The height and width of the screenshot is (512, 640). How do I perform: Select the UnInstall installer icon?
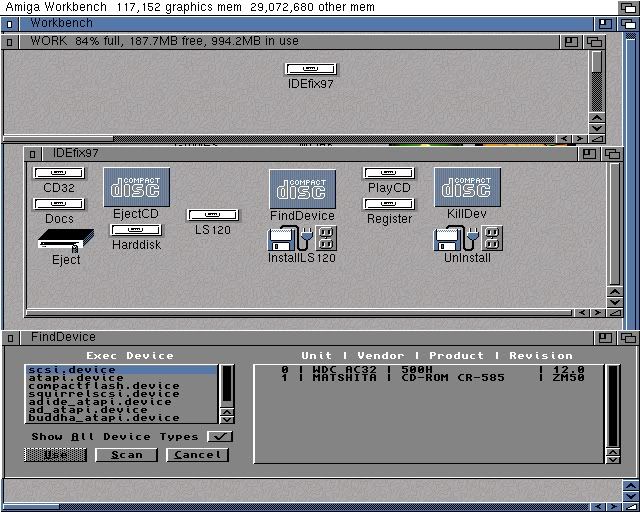468,238
